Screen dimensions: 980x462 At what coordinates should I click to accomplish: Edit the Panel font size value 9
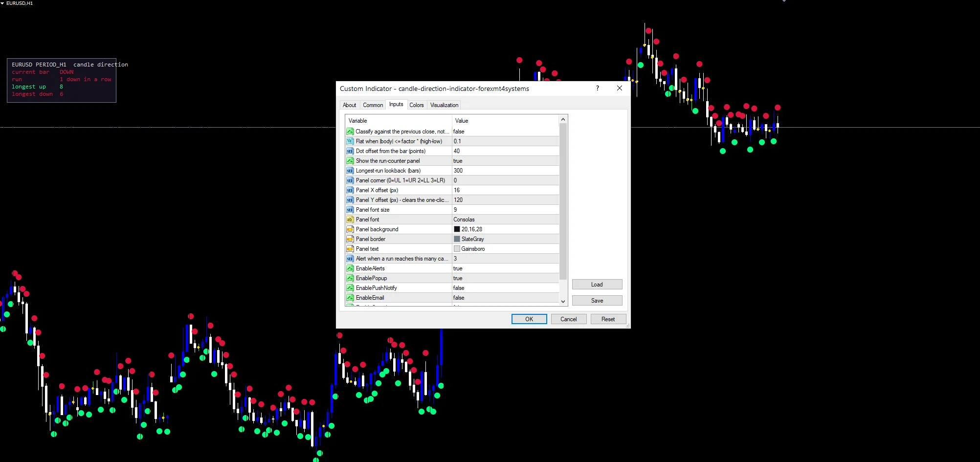pos(505,210)
